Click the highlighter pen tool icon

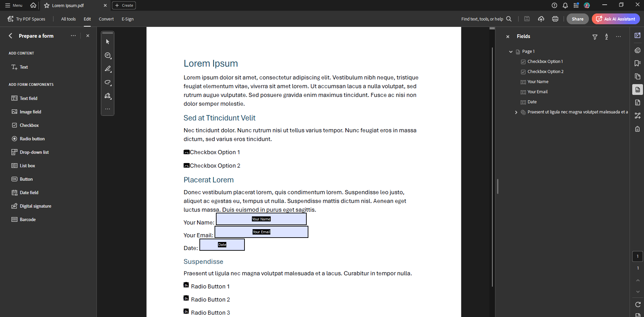pyautogui.click(x=108, y=69)
